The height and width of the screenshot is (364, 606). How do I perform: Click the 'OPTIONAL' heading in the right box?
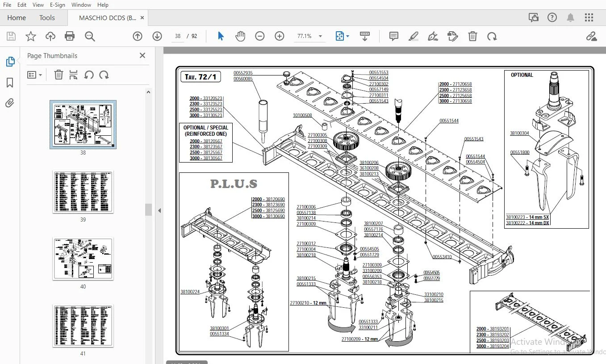[x=522, y=75]
